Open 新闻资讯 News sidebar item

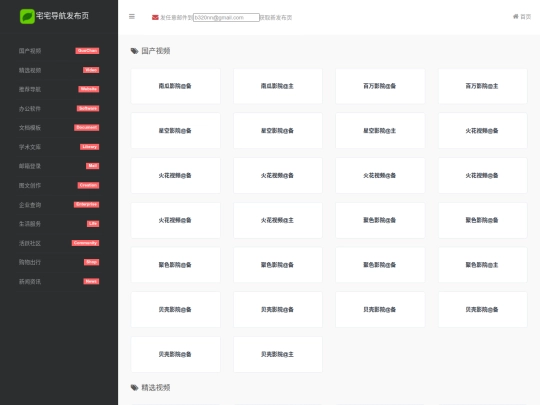tap(59, 281)
